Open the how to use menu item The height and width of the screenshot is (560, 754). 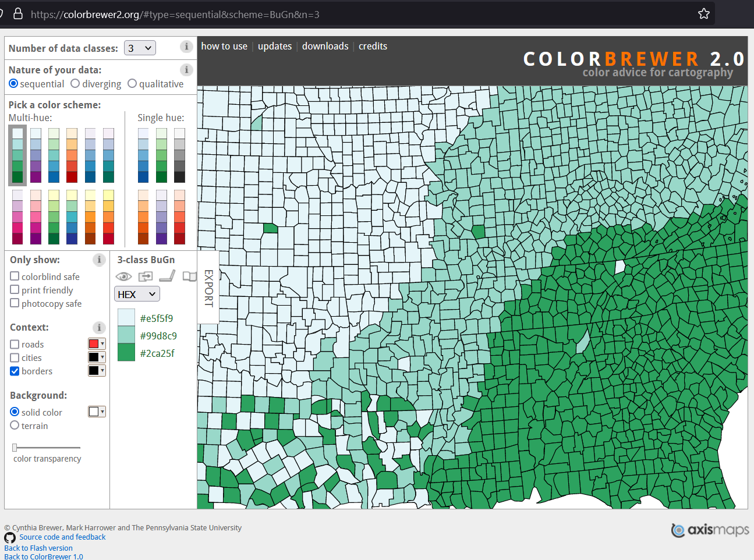point(224,46)
